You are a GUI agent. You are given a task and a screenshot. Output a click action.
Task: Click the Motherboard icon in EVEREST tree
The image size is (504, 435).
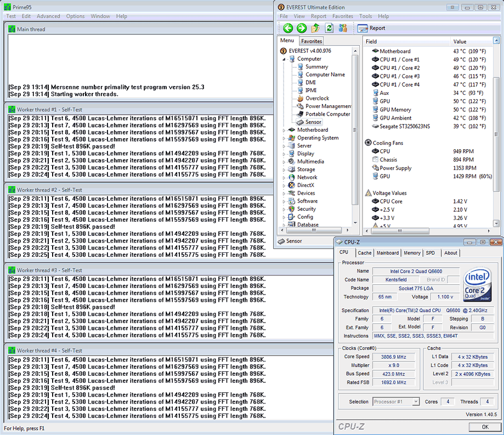click(292, 130)
